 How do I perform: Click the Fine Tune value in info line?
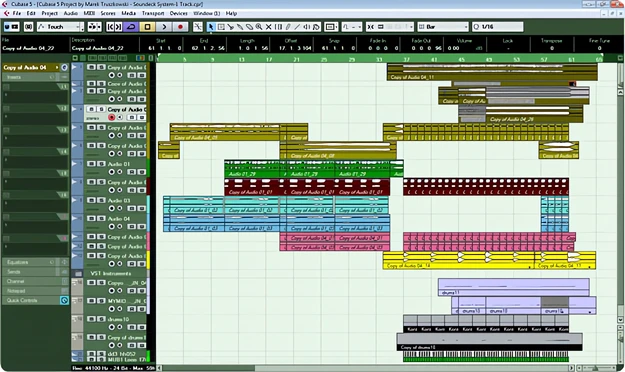coord(599,48)
